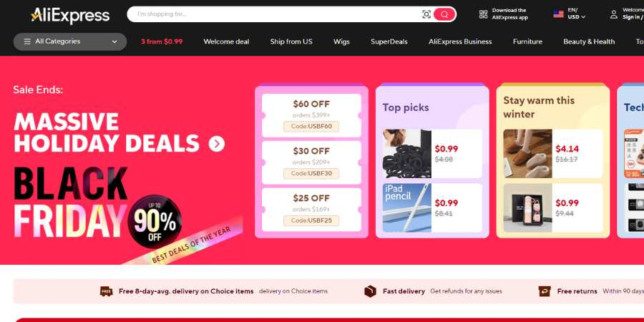Screen dimensions: 644x322
Task: Click the US flag icon
Action: point(558,14)
